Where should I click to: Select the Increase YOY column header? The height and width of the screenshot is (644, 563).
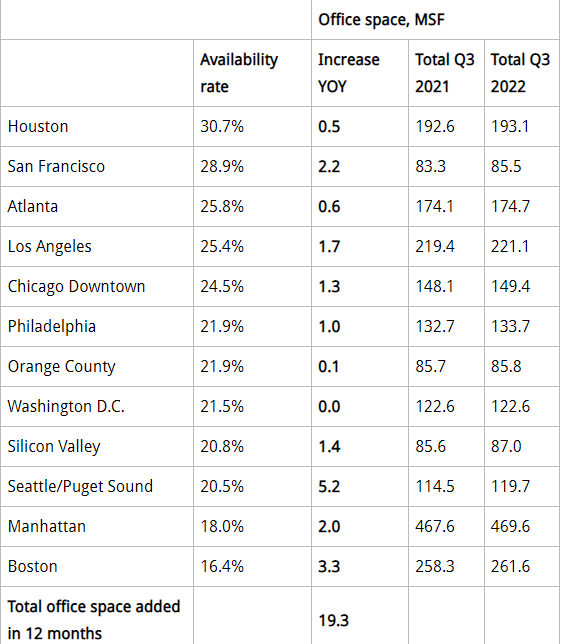click(x=349, y=73)
